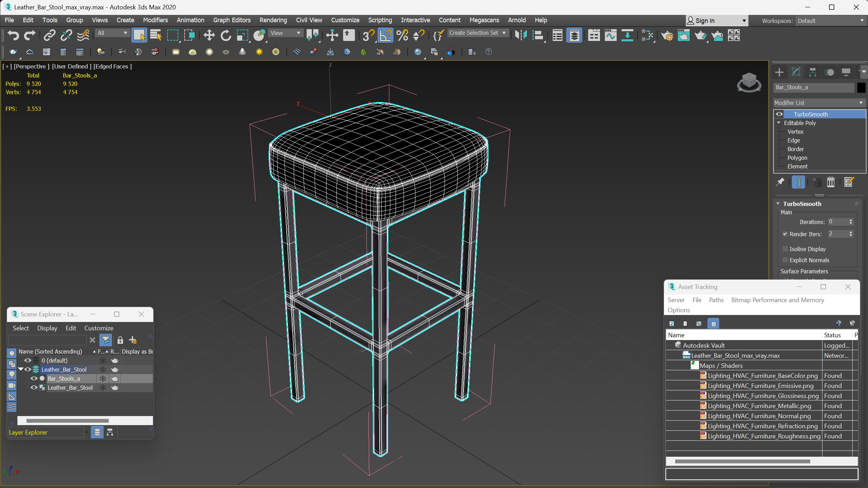Refresh the Asset Tracking list

pyautogui.click(x=672, y=323)
